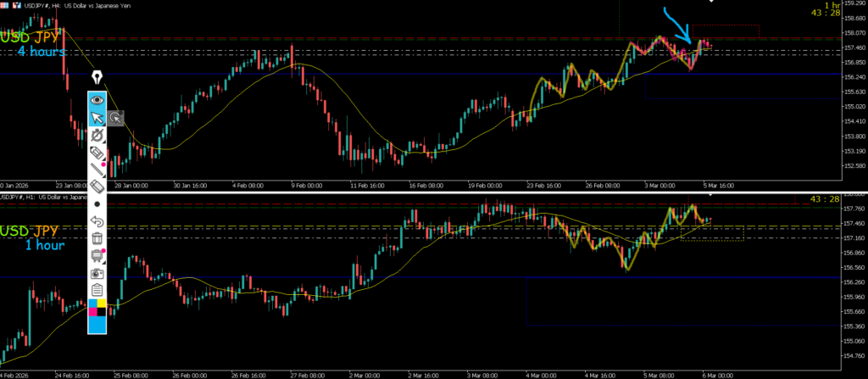Open the whiteboard screen options icon

click(97, 256)
